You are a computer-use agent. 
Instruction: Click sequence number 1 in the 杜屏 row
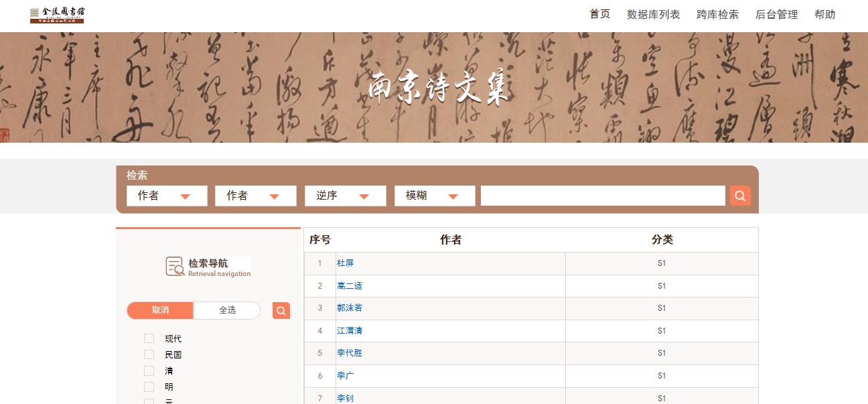320,263
